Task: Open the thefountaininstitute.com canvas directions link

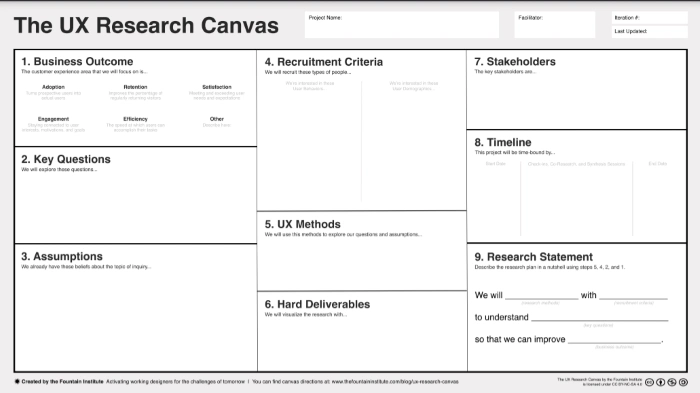Action: [x=395, y=382]
